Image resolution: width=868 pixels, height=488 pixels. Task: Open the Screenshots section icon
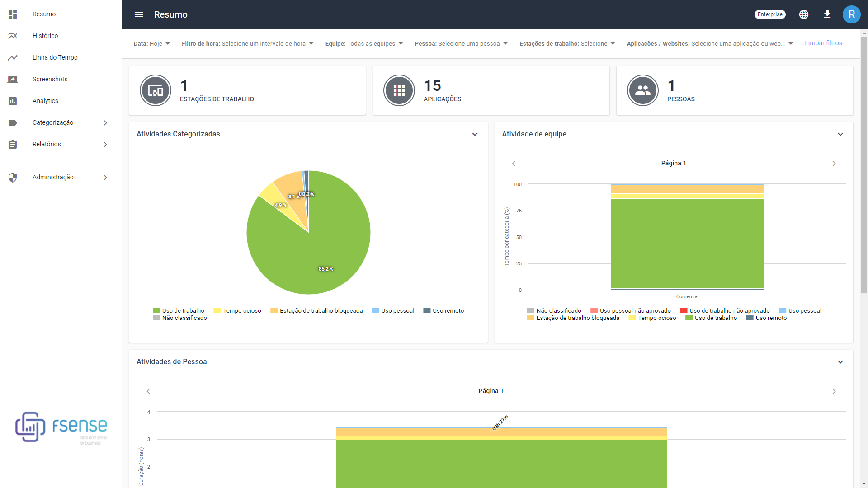(x=13, y=79)
